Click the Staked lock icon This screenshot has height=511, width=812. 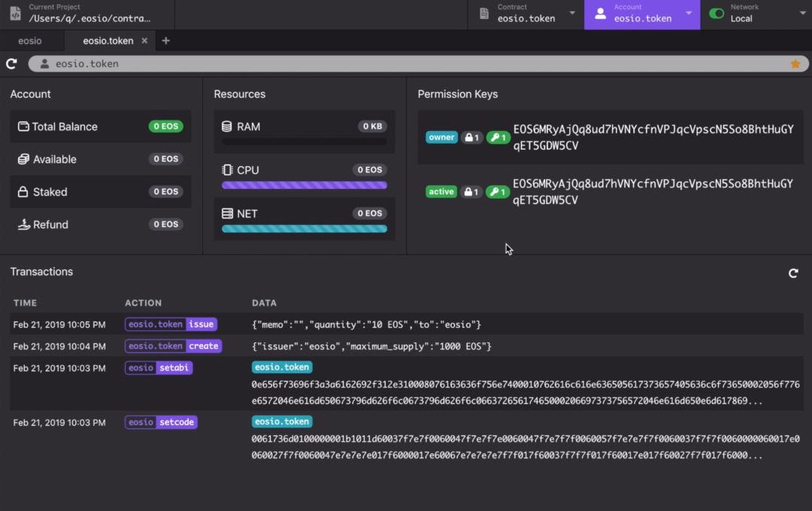pyautogui.click(x=23, y=192)
